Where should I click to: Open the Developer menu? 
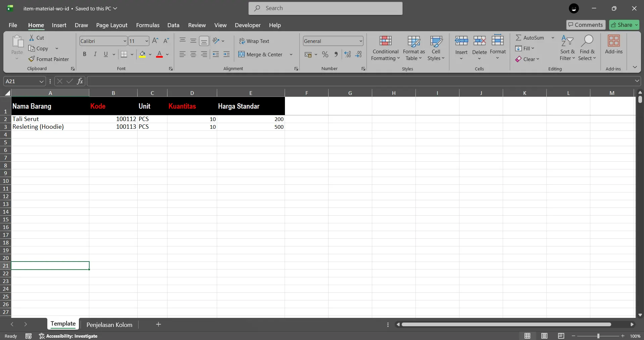[247, 25]
